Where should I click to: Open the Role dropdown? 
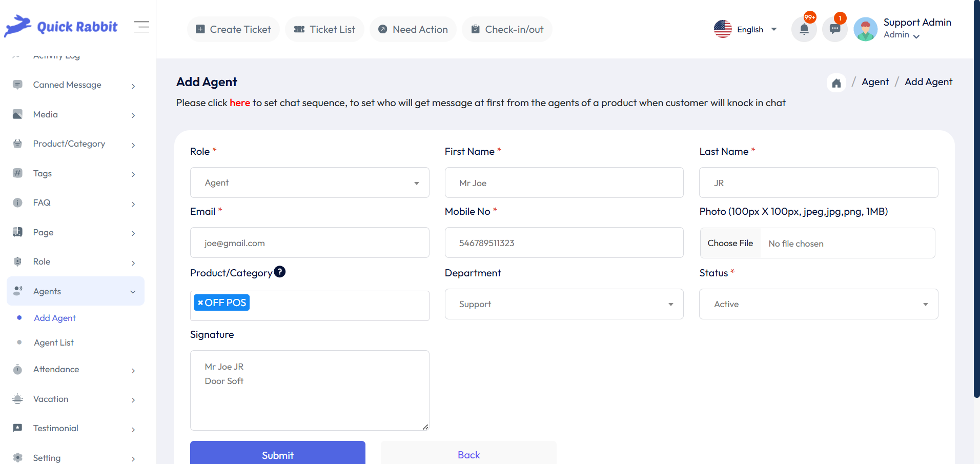pos(309,183)
